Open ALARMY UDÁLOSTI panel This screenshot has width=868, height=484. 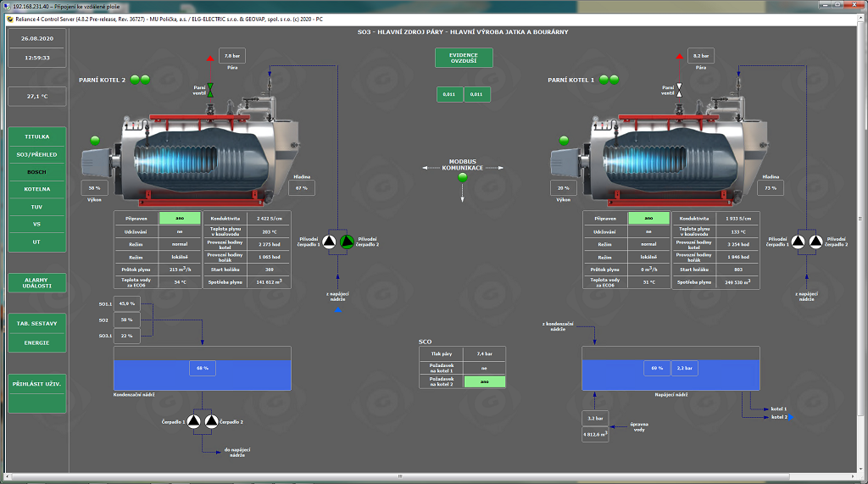[x=37, y=283]
